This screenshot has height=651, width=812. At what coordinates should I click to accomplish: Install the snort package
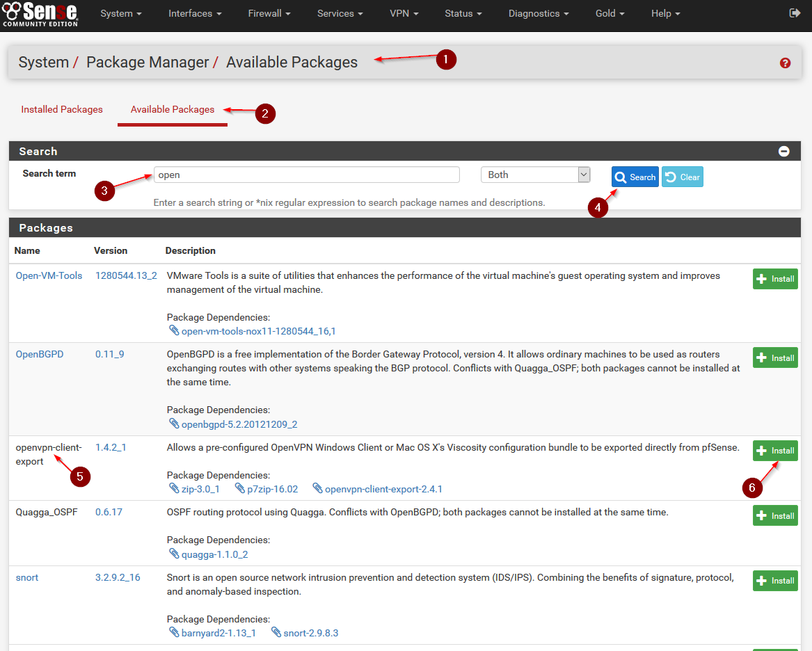[775, 581]
